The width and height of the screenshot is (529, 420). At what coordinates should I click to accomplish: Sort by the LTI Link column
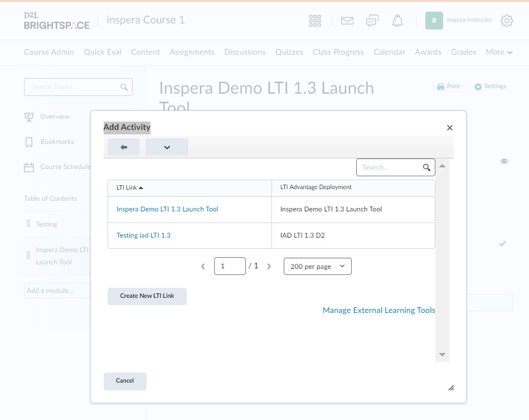[x=129, y=188]
